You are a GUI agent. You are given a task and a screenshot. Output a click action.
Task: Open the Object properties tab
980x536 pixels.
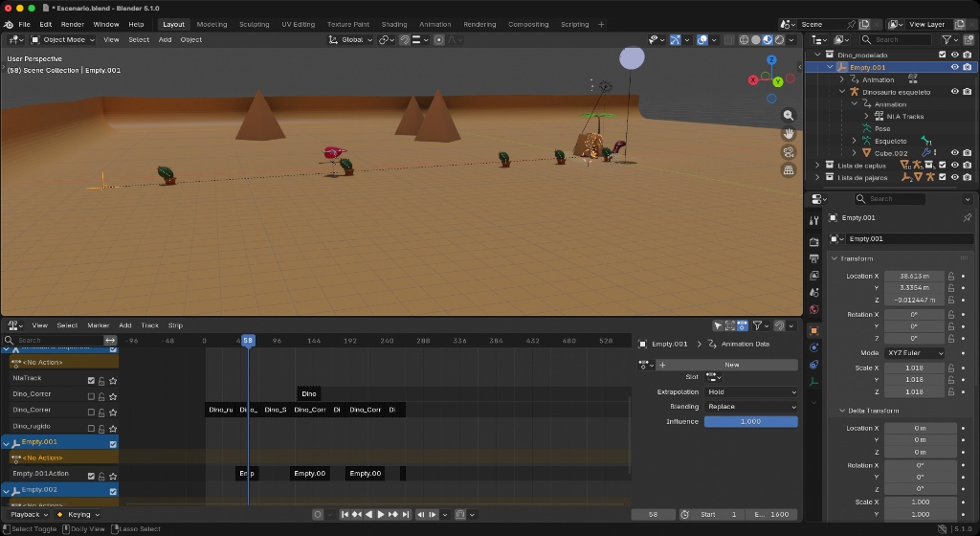(813, 330)
